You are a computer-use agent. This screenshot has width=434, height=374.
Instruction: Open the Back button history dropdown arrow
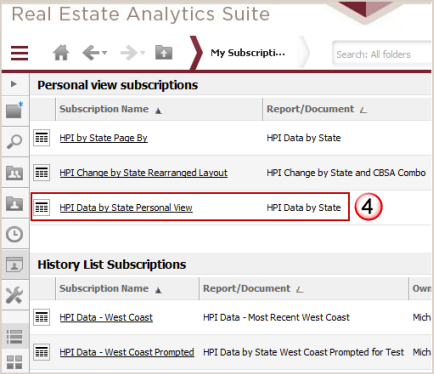tap(104, 53)
